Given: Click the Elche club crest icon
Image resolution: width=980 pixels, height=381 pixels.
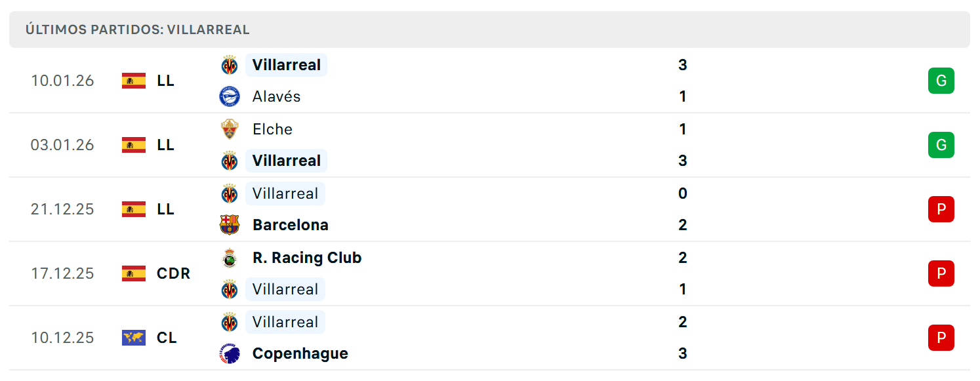Looking at the screenshot, I should [x=230, y=129].
